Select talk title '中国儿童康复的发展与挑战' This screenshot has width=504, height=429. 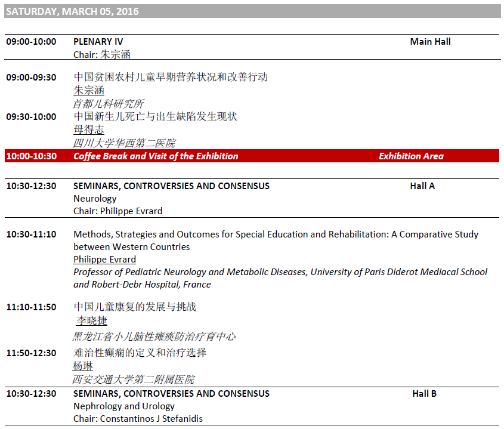pyautogui.click(x=135, y=307)
